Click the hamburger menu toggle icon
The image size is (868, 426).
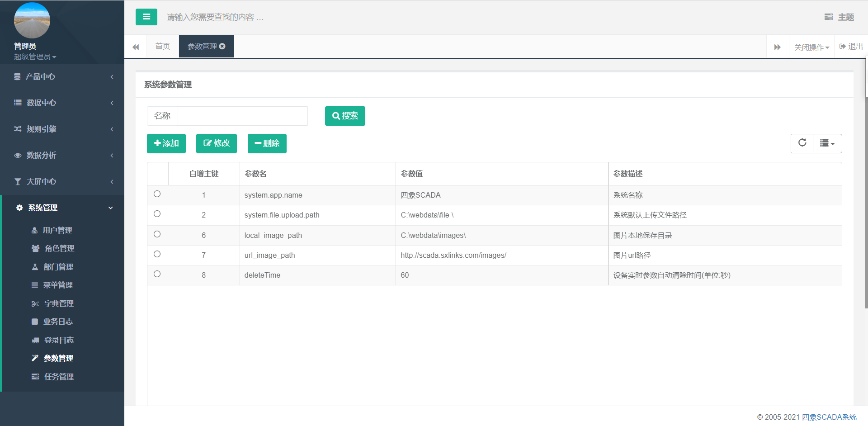[146, 17]
